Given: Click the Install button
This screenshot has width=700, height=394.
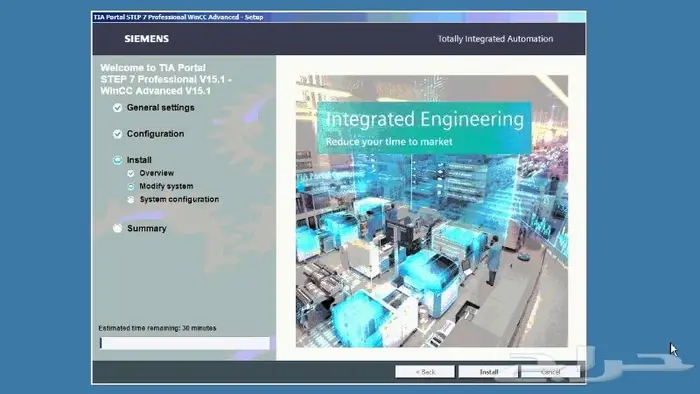Looking at the screenshot, I should click(x=488, y=372).
